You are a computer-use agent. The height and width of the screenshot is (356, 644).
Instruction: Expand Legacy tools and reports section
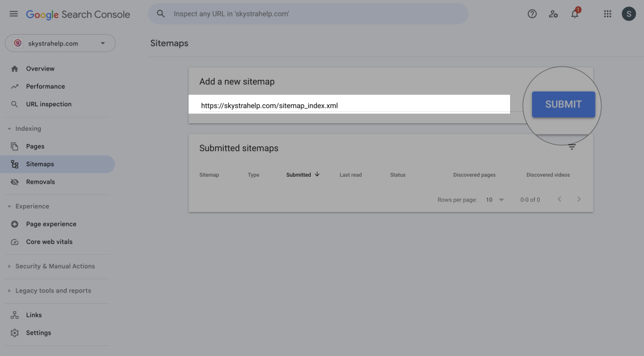(x=9, y=291)
